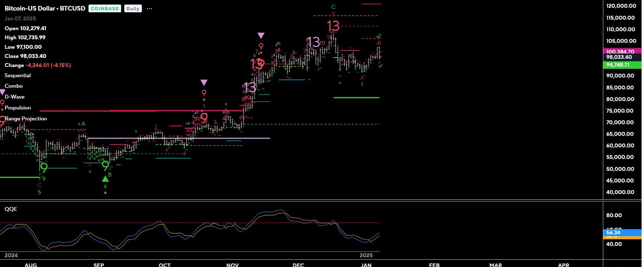The image size is (644, 267).
Task: Open the Daily timeframe selector
Action: point(133,9)
